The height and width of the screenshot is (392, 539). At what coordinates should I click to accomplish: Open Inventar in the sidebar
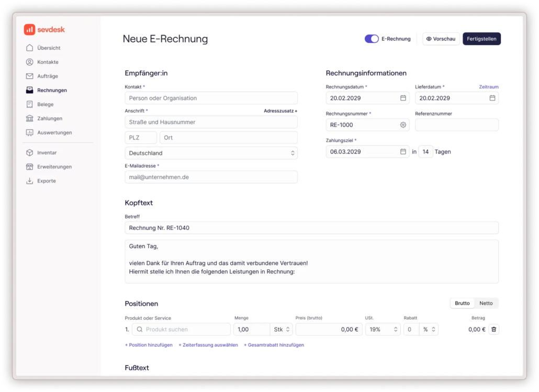pyautogui.click(x=47, y=153)
